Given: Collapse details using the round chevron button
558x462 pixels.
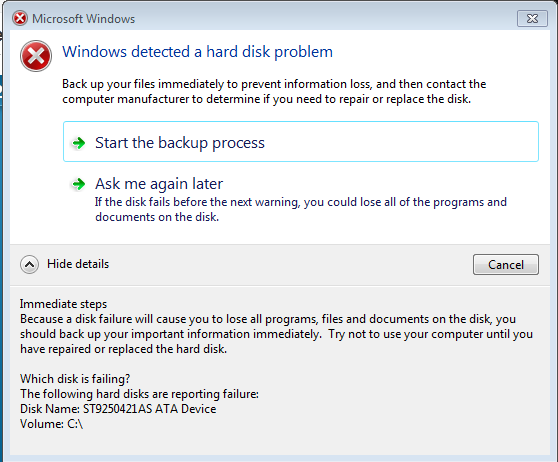Looking at the screenshot, I should [30, 264].
